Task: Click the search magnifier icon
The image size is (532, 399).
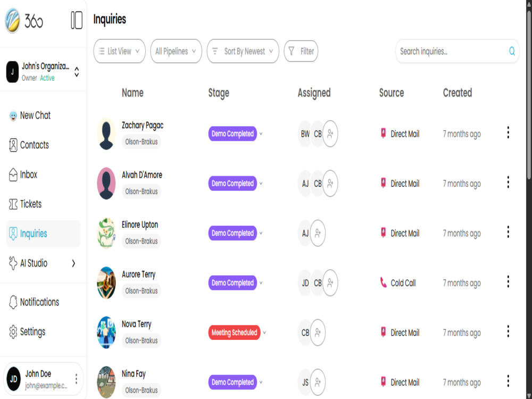Action: [512, 51]
